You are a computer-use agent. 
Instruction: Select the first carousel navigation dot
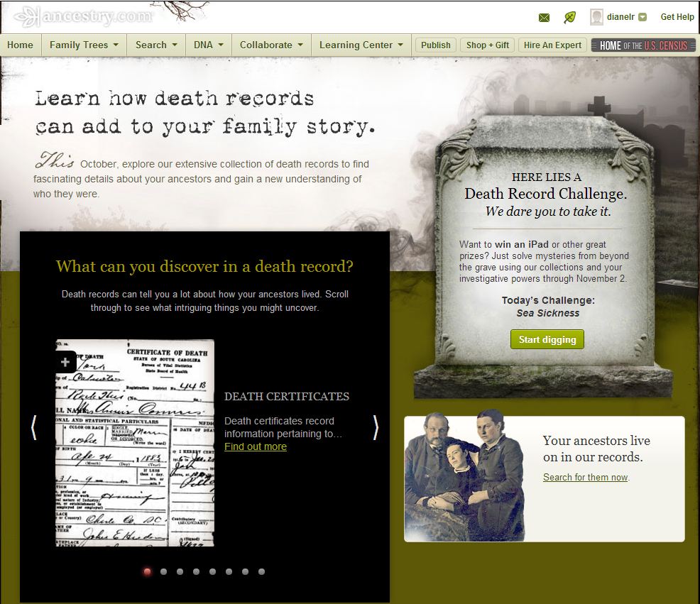point(147,571)
